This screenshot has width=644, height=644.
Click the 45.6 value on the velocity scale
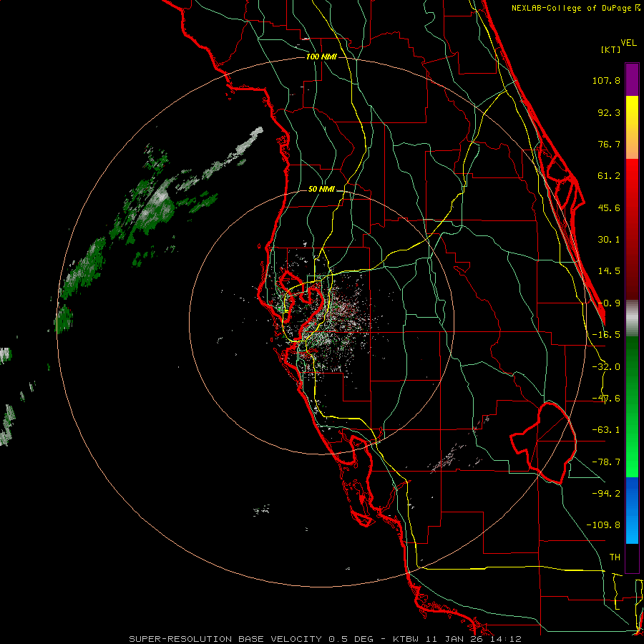coord(609,208)
